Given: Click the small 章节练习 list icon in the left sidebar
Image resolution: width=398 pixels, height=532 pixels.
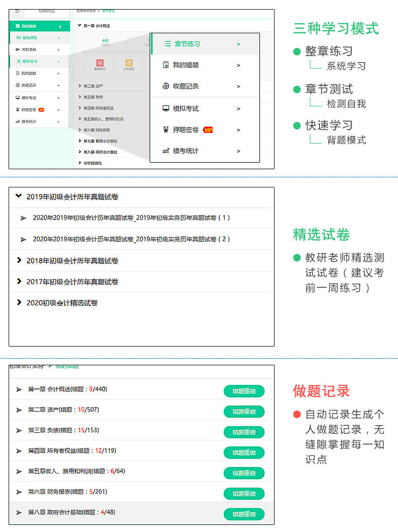Looking at the screenshot, I should point(19,61).
